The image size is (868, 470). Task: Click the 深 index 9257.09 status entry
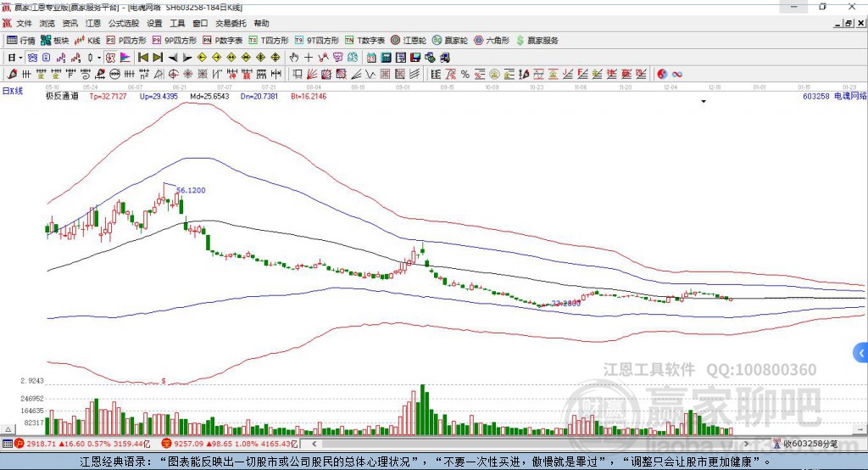point(230,444)
